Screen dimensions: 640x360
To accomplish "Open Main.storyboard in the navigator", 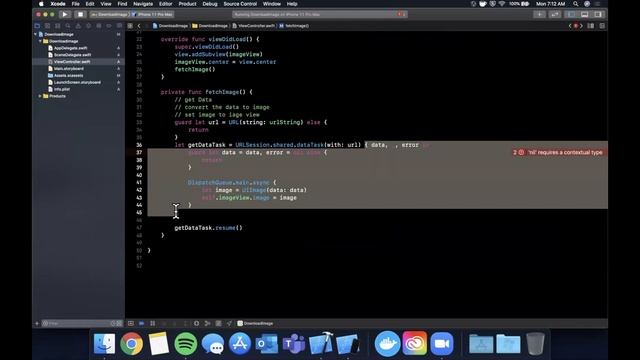I will click(x=69, y=69).
